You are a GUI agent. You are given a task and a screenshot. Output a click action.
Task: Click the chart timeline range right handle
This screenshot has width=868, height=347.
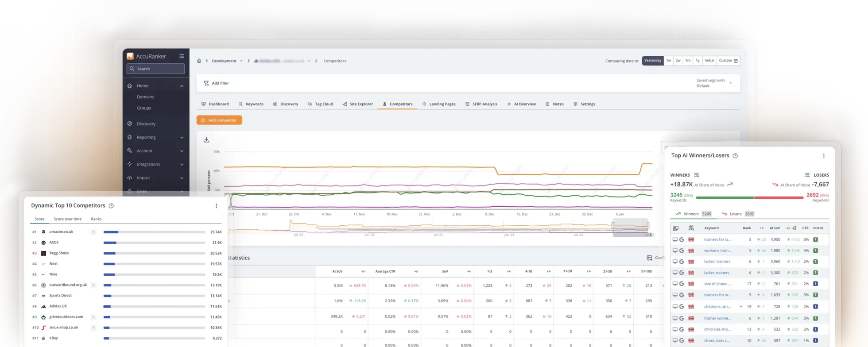point(648,225)
